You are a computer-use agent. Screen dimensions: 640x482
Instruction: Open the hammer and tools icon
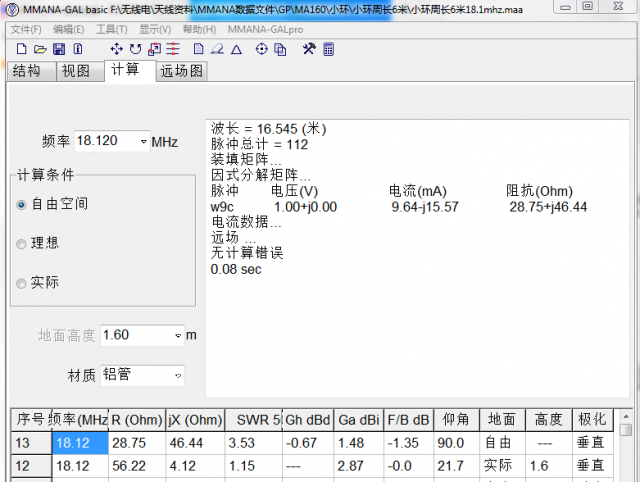(x=309, y=49)
